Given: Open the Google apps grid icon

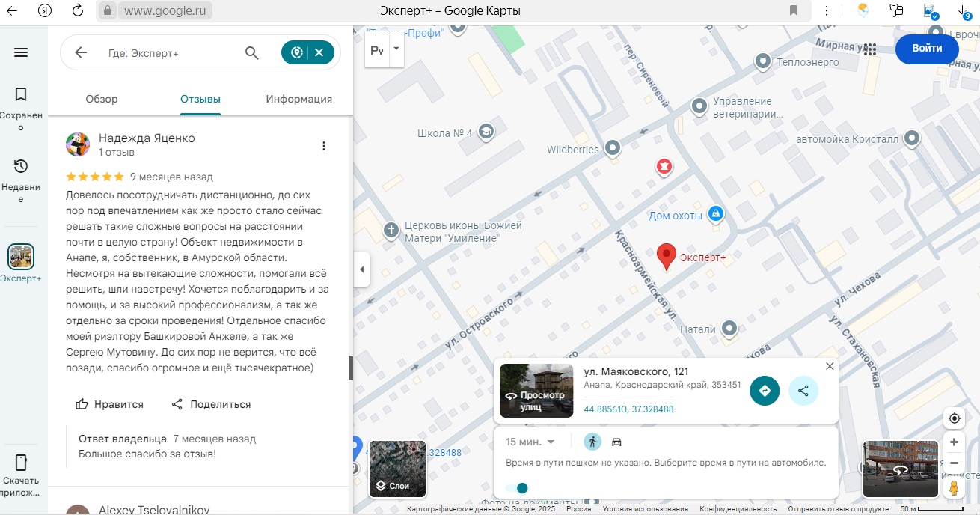Looking at the screenshot, I should 869,49.
